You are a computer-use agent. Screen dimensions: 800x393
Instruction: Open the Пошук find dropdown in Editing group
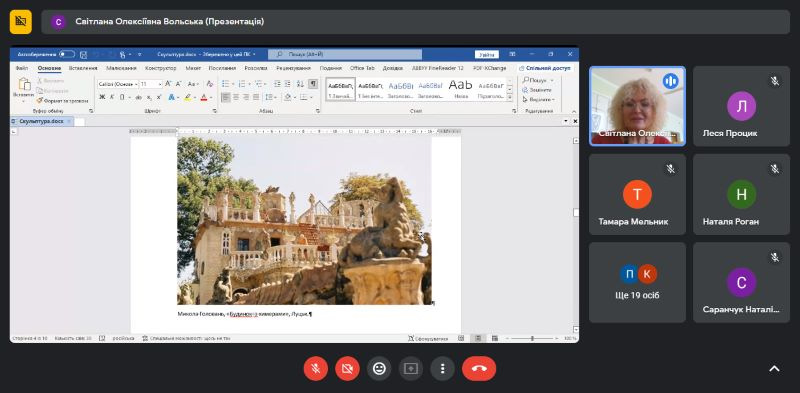[538, 80]
